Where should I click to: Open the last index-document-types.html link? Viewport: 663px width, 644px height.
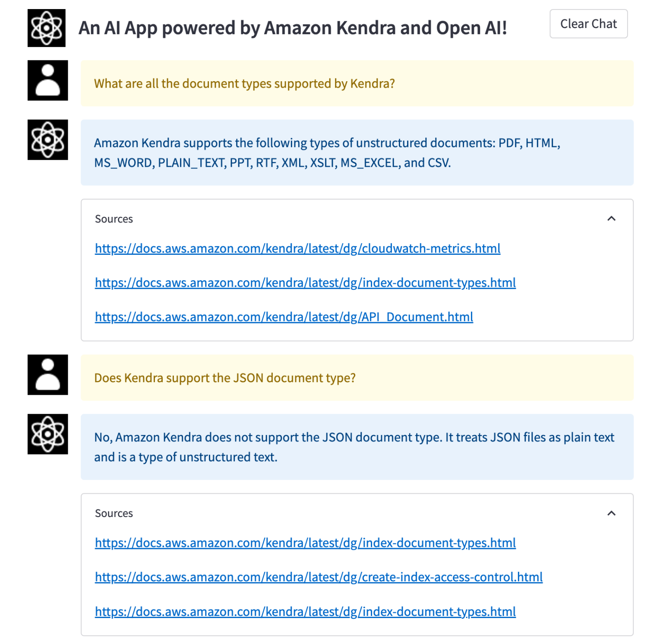(305, 612)
